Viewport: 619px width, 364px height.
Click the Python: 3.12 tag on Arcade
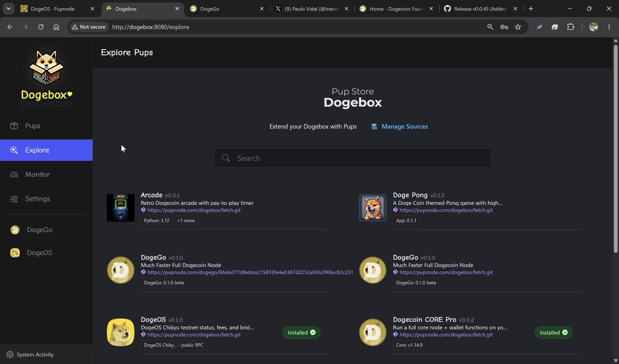[157, 221]
